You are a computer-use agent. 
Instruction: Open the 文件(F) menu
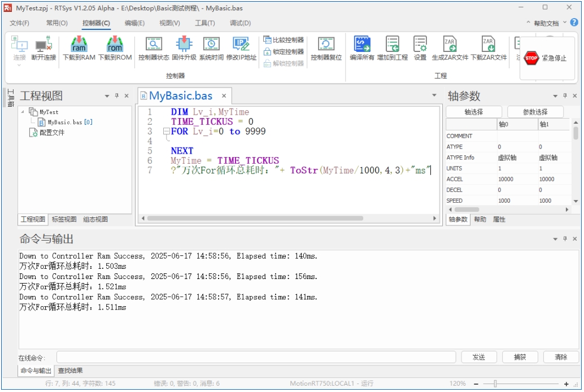pos(19,23)
